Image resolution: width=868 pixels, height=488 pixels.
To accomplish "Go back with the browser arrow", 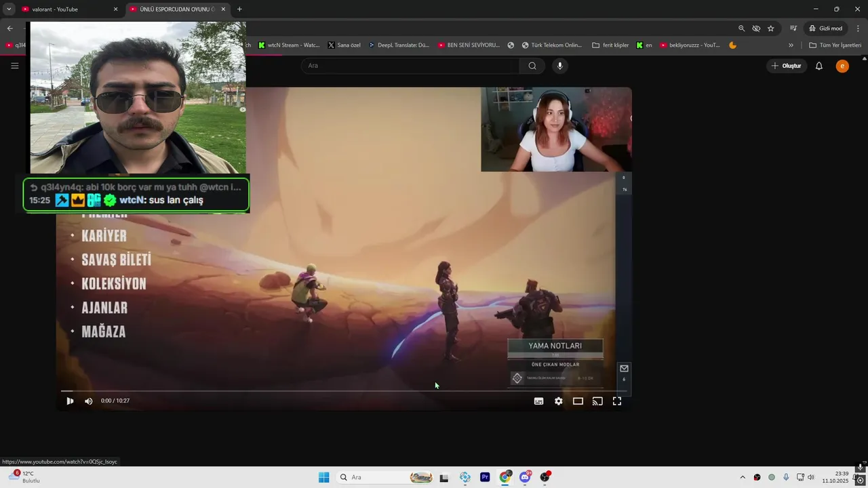I will click(9, 28).
